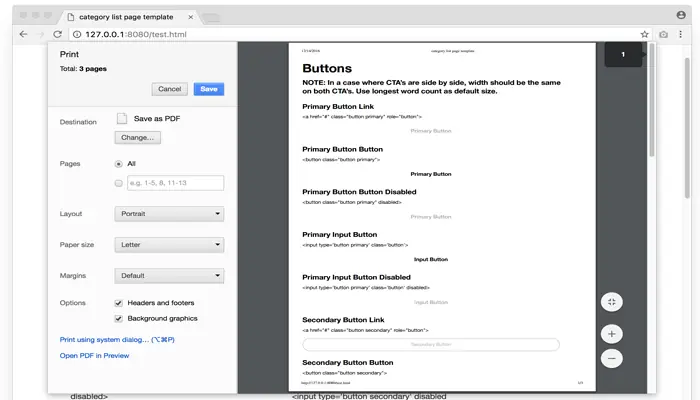The height and width of the screenshot is (400, 700).
Task: Click the Change destination button
Action: pyautogui.click(x=138, y=138)
